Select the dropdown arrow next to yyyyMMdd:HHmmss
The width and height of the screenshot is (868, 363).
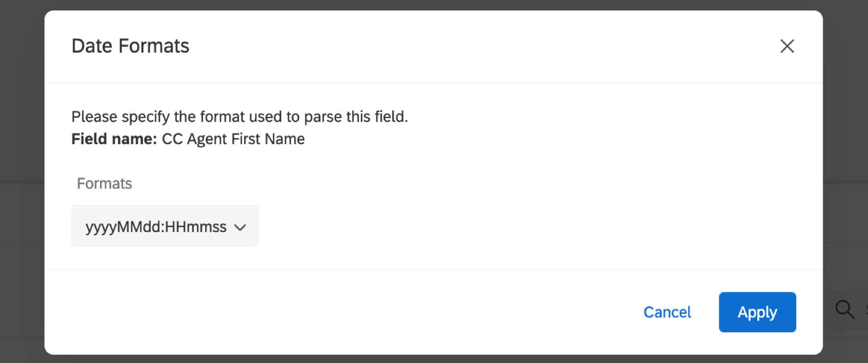pos(240,227)
